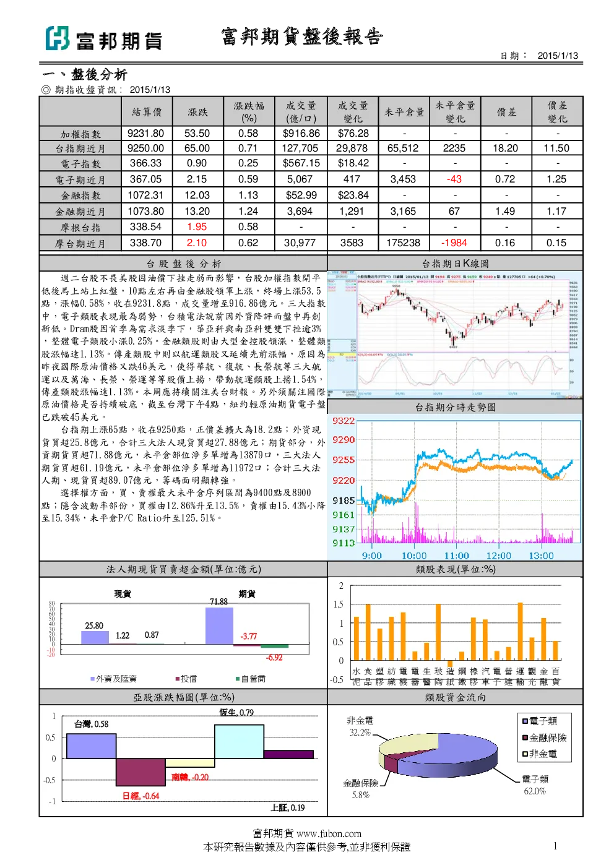Click the 9231.80 settlement price cell
614x868 pixels.
146,133
